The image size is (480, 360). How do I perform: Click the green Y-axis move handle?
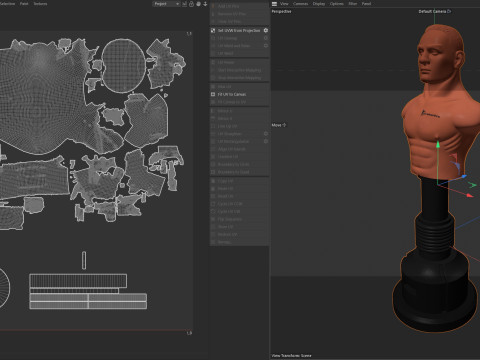(x=438, y=145)
